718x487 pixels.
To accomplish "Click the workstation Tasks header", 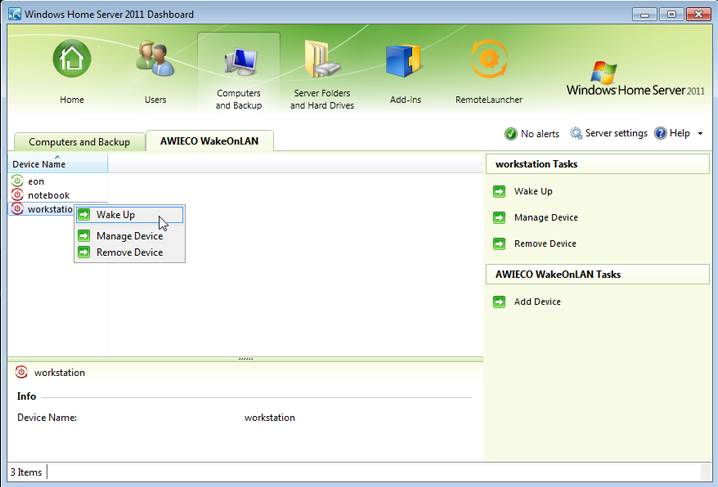I will tap(598, 164).
